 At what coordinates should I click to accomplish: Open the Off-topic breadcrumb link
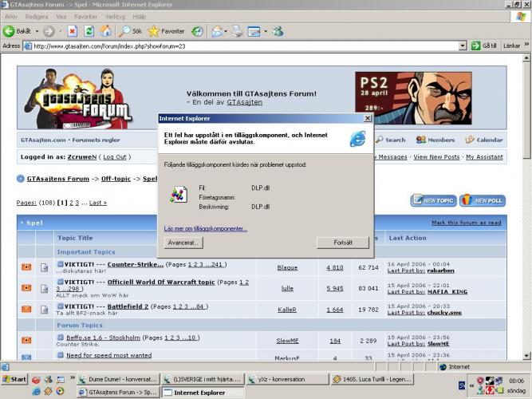[116, 179]
